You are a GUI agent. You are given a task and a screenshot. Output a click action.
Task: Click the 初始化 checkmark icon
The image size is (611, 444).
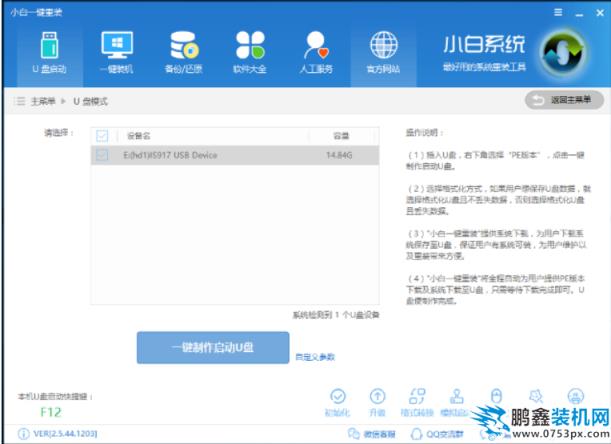point(338,396)
